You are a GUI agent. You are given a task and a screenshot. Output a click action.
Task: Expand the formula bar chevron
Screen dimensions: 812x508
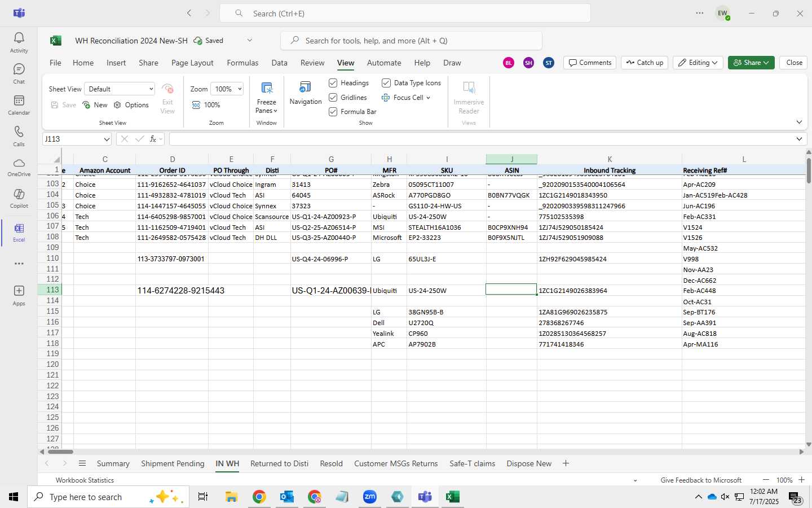[799, 139]
